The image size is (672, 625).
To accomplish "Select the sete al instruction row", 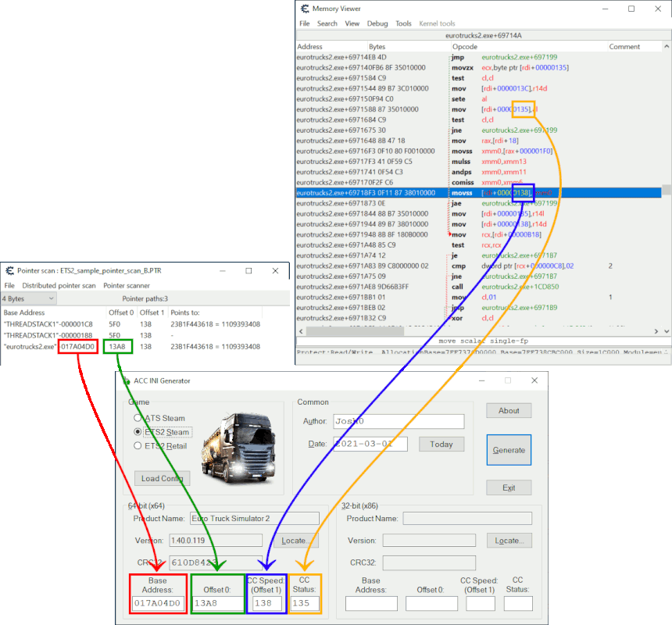I will (x=478, y=99).
